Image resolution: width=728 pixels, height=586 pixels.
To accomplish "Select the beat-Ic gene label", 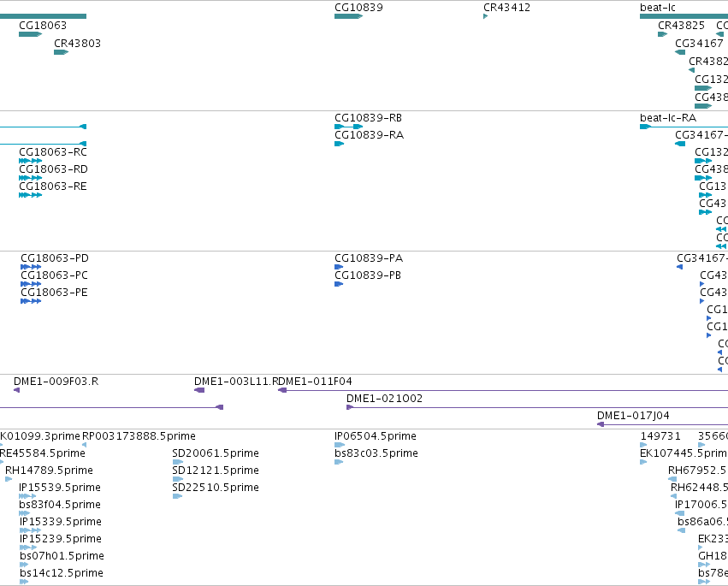I will click(658, 8).
